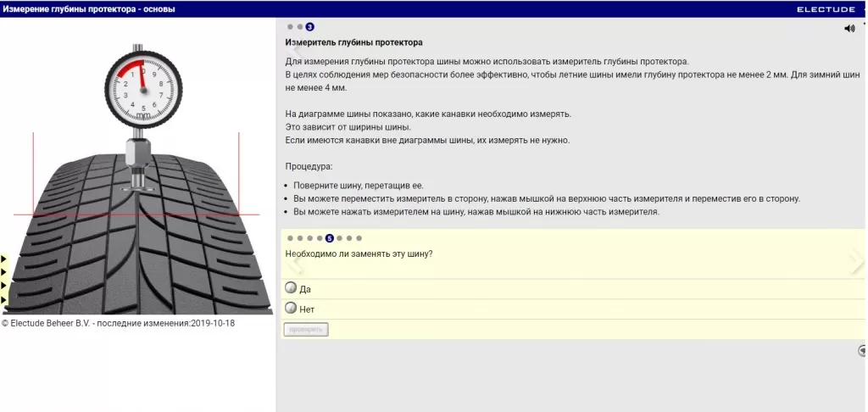Jump to question 7 dot

(x=349, y=238)
